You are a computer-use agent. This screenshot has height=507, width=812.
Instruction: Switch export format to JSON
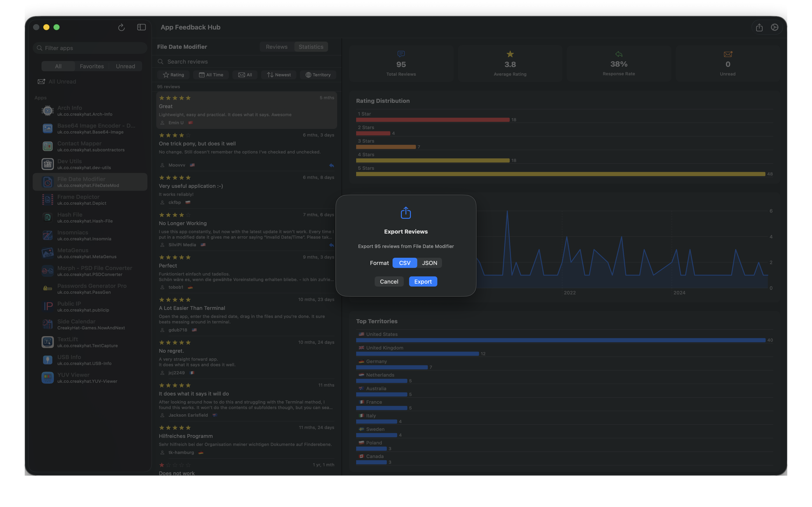pyautogui.click(x=429, y=263)
